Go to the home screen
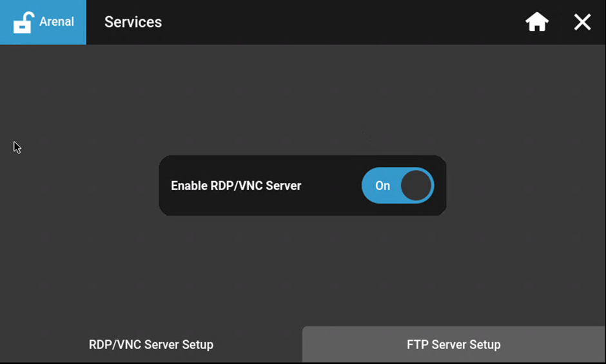 pyautogui.click(x=536, y=23)
